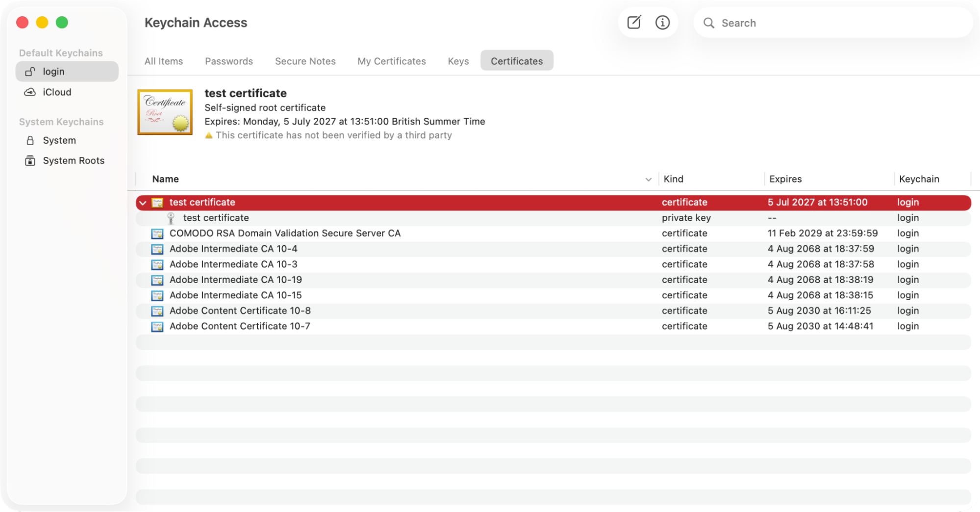Click the lock icon beside System keychain
Image resolution: width=980 pixels, height=512 pixels.
[x=30, y=140]
